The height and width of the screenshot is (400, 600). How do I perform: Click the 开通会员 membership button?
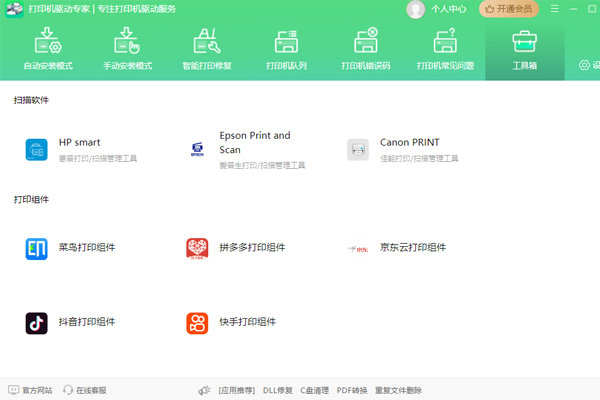click(x=508, y=9)
